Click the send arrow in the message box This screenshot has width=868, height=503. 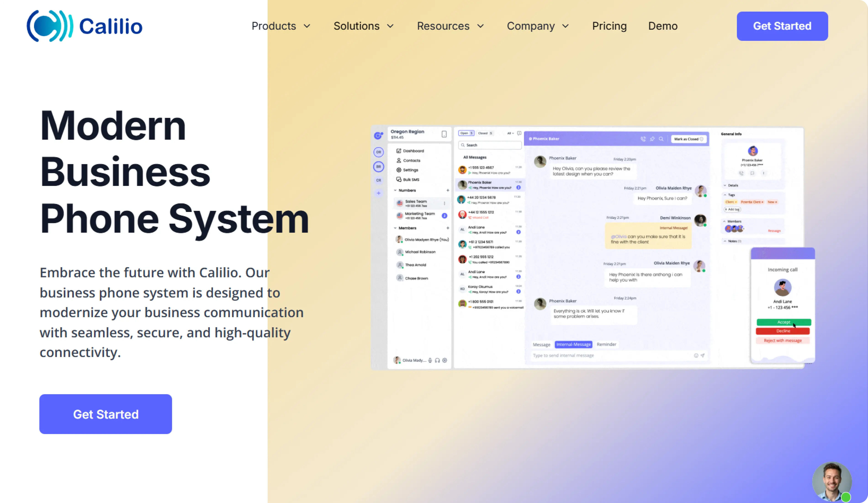pos(702,356)
